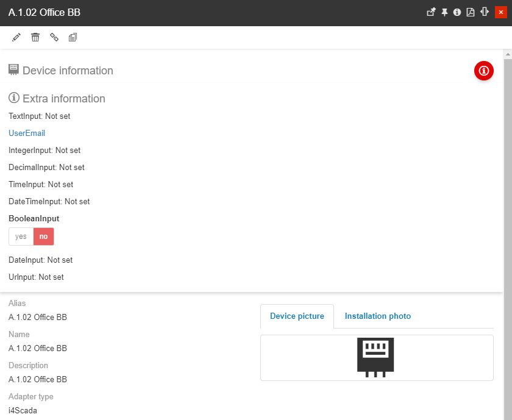Click the copy documents icon
Viewport: 512px width, 420px height.
point(73,38)
